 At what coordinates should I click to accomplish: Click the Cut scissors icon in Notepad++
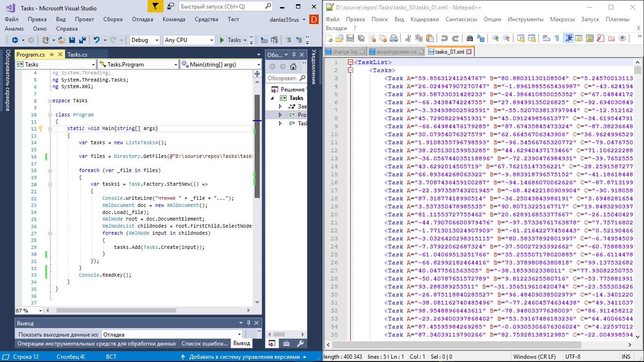coord(408,39)
